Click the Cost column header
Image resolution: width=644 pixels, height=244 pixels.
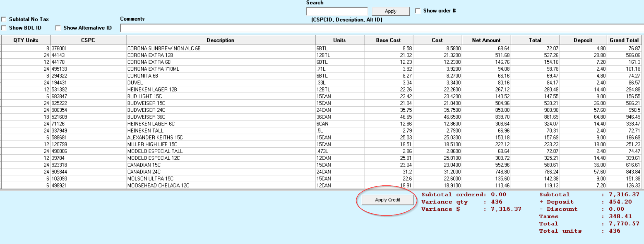coord(437,40)
